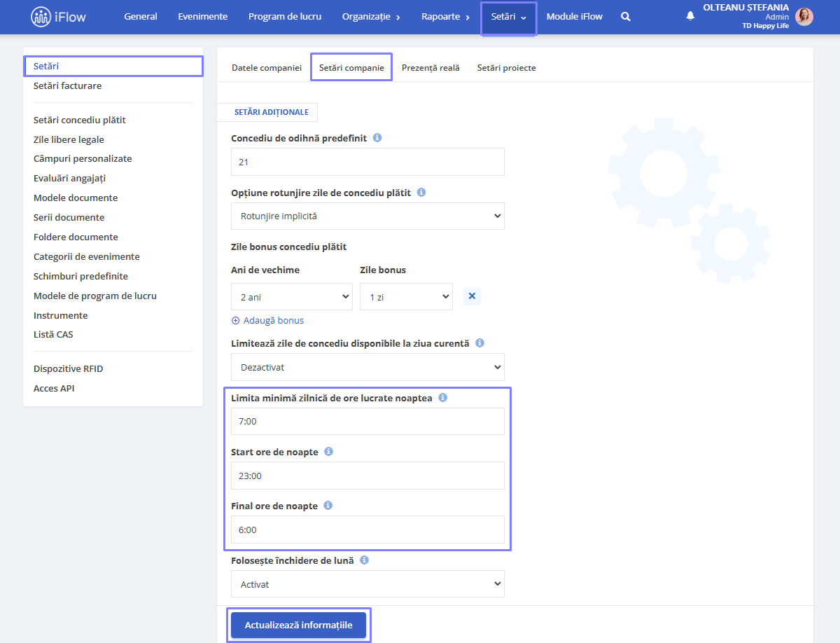Expand the Rapoarte menu
This screenshot has width=840, height=643.
coord(445,17)
